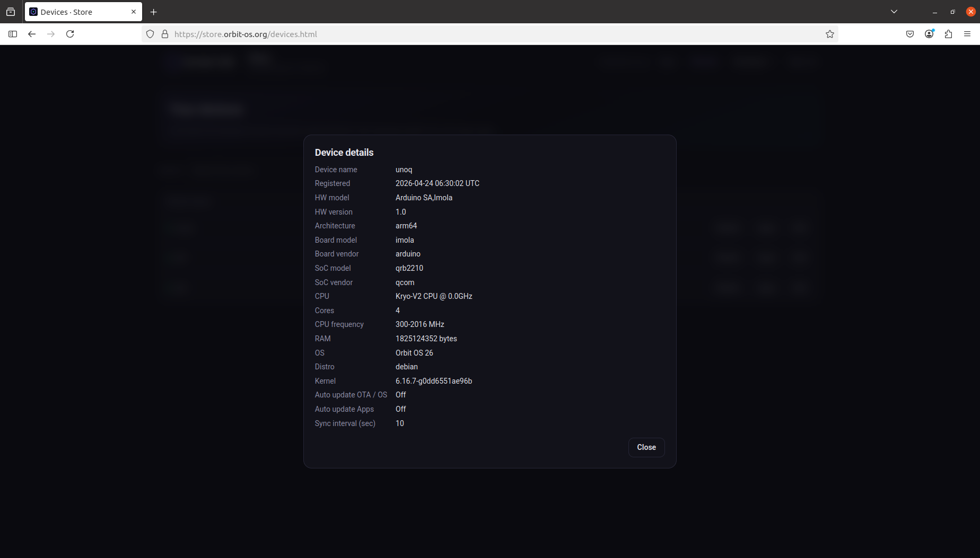Open Firefox View from the tab strip

pos(11,12)
